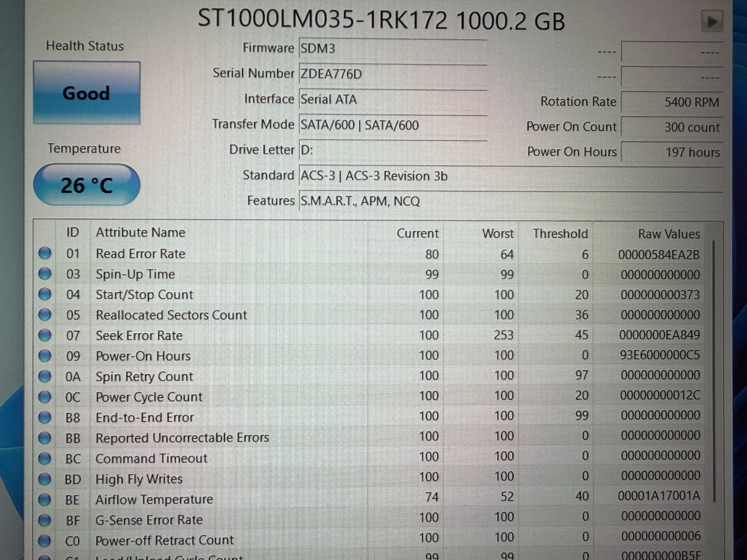This screenshot has width=747, height=560.
Task: Click the status dot for Command Timeout
Action: pos(45,459)
